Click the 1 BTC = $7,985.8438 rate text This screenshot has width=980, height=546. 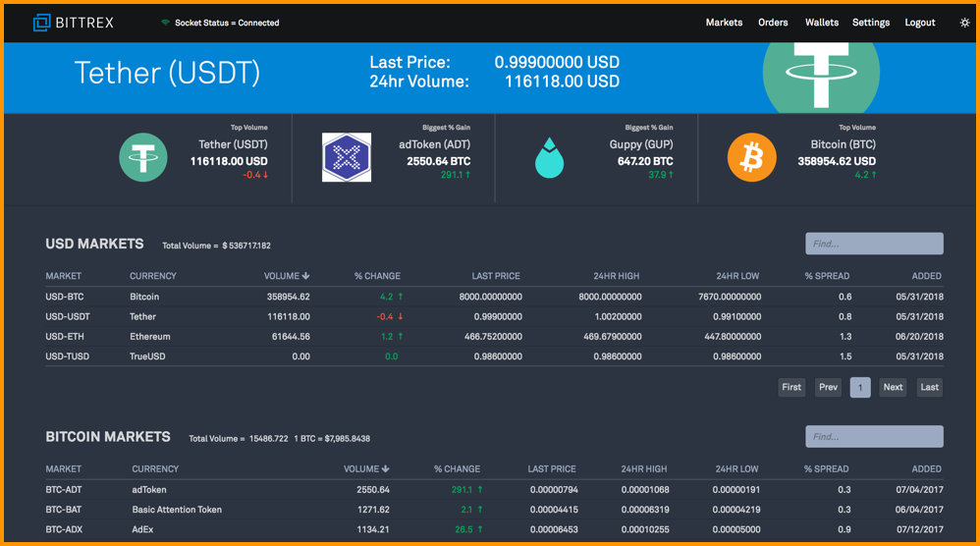point(332,439)
